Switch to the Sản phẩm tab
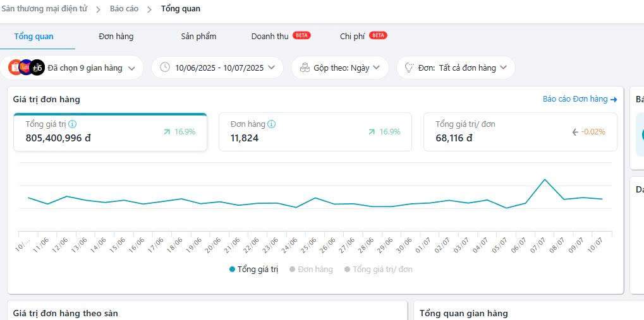Image resolution: width=644 pixels, height=320 pixels. click(x=198, y=37)
